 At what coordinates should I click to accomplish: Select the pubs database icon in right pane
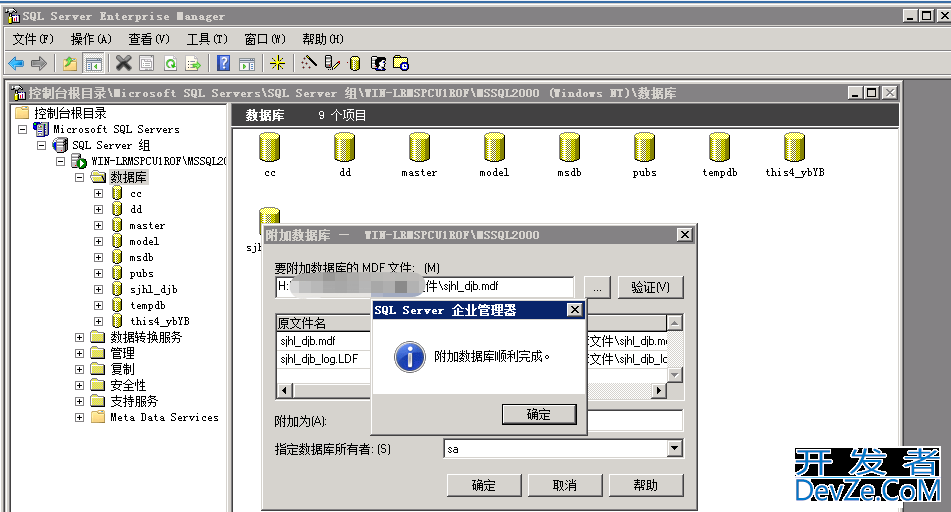(644, 147)
